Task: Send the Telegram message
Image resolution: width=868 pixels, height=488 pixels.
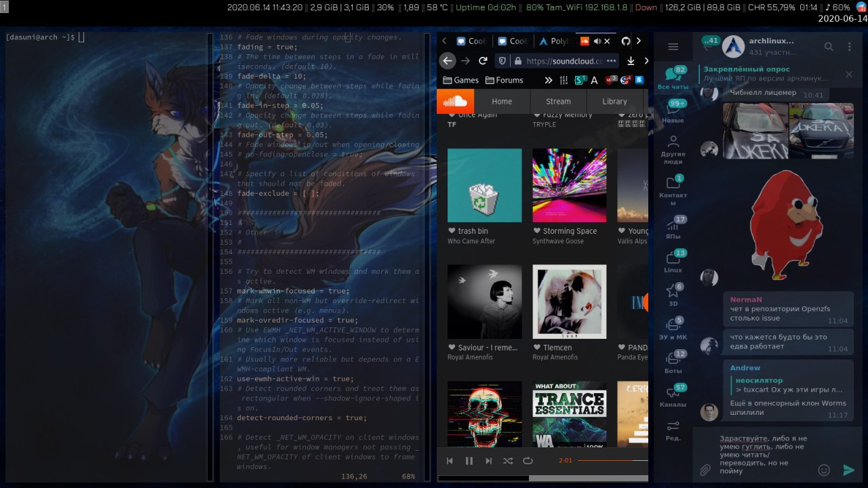Action: pos(848,470)
